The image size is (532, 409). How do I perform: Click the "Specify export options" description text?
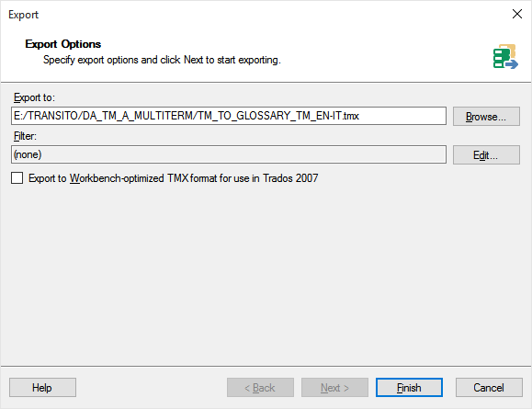[x=162, y=60]
